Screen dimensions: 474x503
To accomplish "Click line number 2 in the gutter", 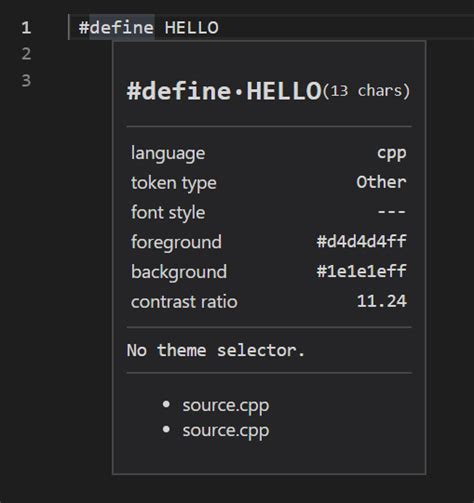I will point(26,54).
